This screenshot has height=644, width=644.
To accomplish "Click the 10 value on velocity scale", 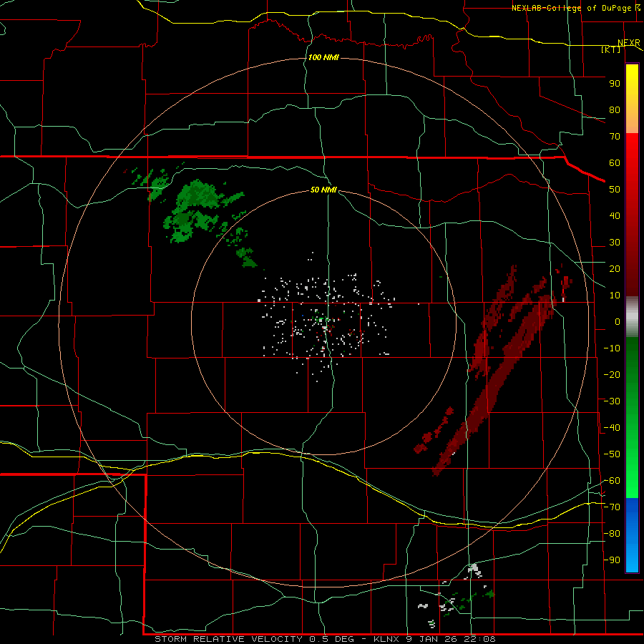I will (615, 296).
